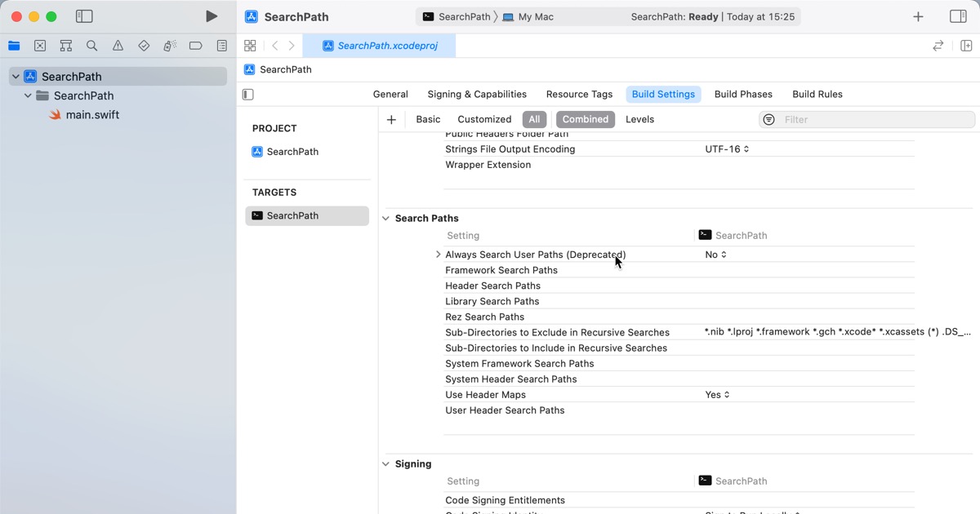The image size is (980, 514).
Task: Open the Library with the plus button
Action: (919, 16)
